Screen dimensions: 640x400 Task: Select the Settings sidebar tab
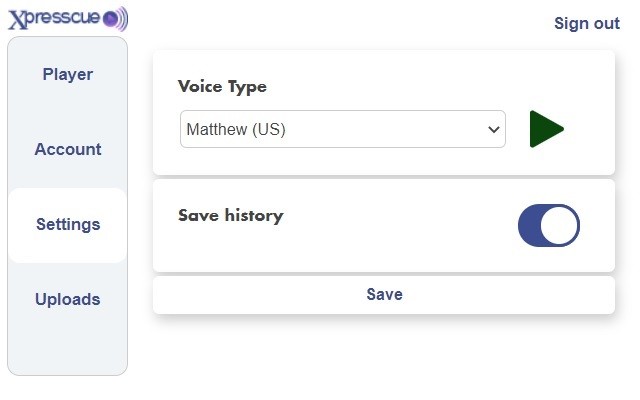(x=67, y=224)
